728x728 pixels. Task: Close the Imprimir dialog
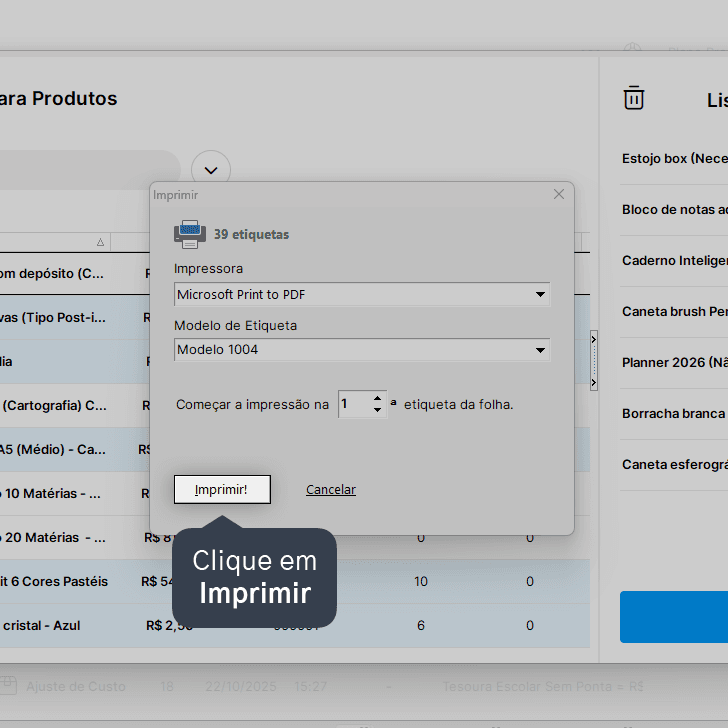pyautogui.click(x=559, y=195)
